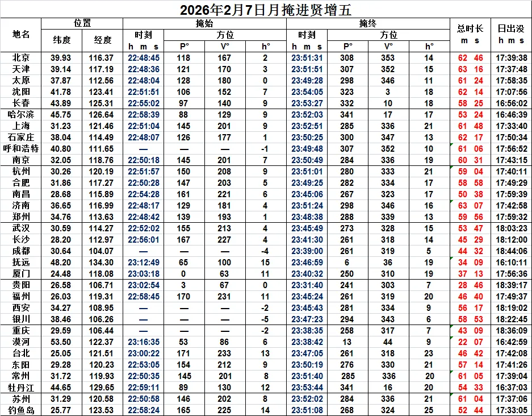Select the title 2026年2月7日月掩进贤增五

(x=266, y=10)
